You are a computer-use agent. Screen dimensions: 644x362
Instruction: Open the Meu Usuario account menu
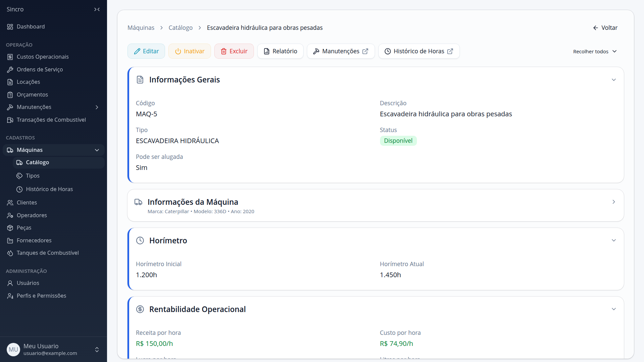click(54, 350)
